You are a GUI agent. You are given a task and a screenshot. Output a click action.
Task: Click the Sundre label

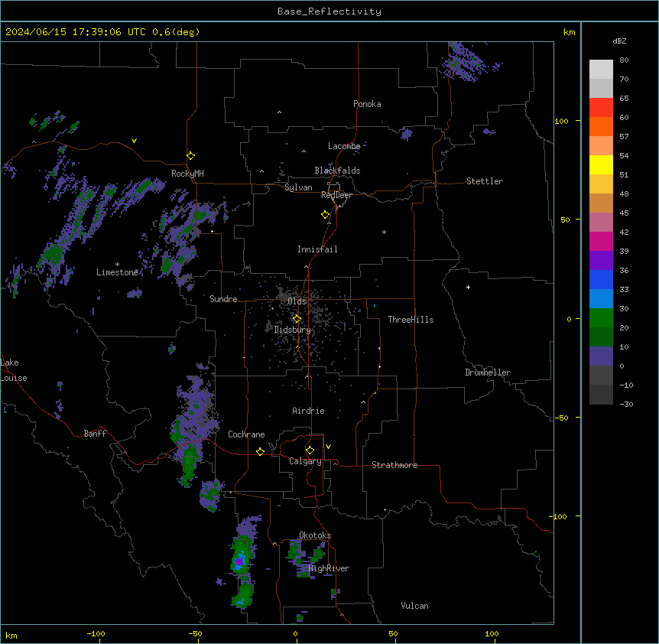tap(223, 299)
